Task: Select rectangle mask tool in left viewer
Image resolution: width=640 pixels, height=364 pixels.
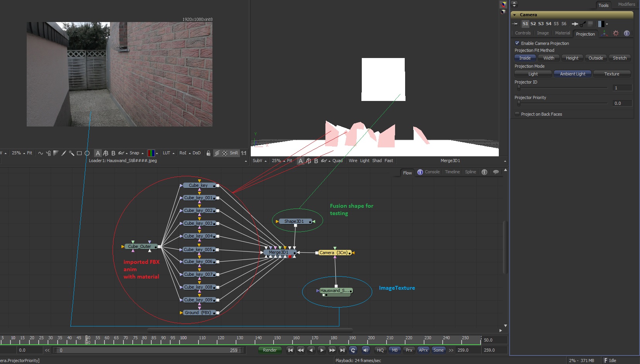Action: (79, 153)
